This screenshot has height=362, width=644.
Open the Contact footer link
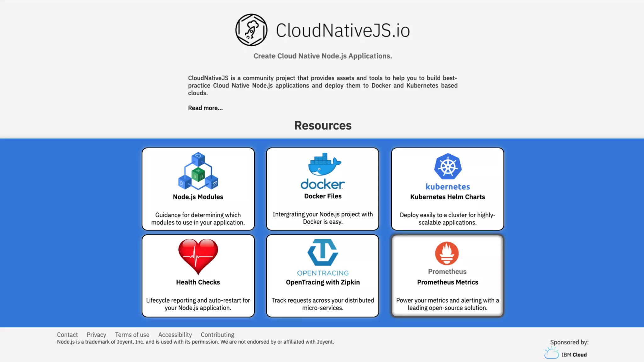67,335
